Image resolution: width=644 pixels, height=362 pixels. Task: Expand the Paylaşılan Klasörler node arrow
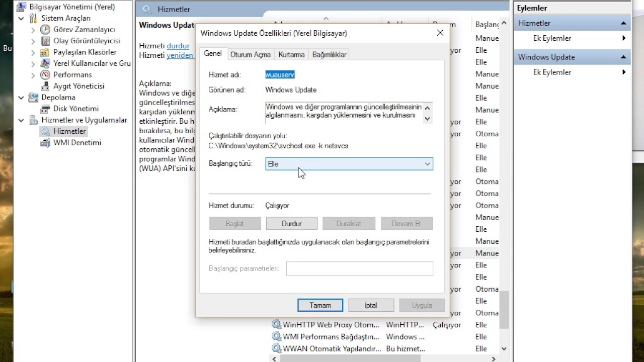pyautogui.click(x=33, y=52)
